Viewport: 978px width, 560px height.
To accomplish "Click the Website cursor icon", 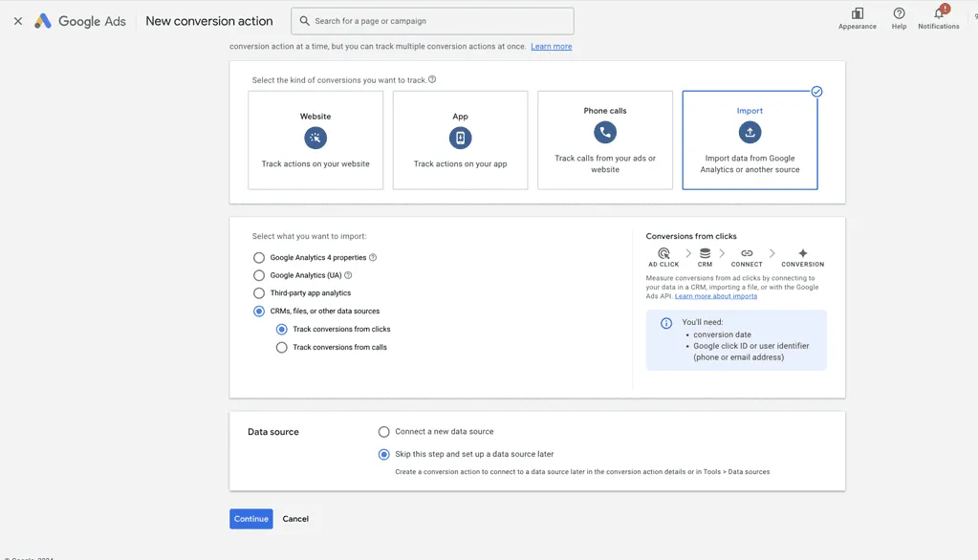I will coord(315,138).
